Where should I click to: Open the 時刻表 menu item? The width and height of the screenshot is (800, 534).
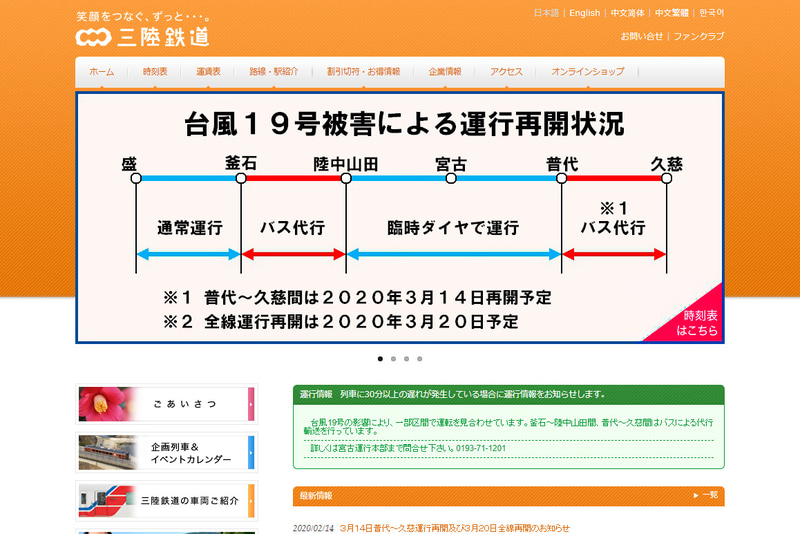pos(155,72)
